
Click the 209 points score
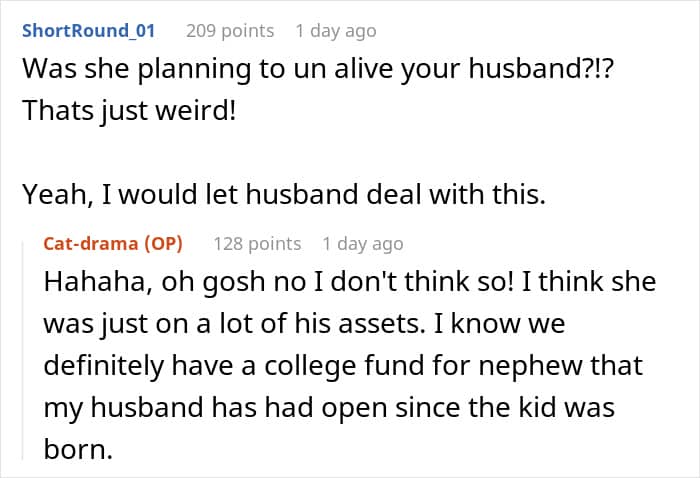pyautogui.click(x=230, y=31)
